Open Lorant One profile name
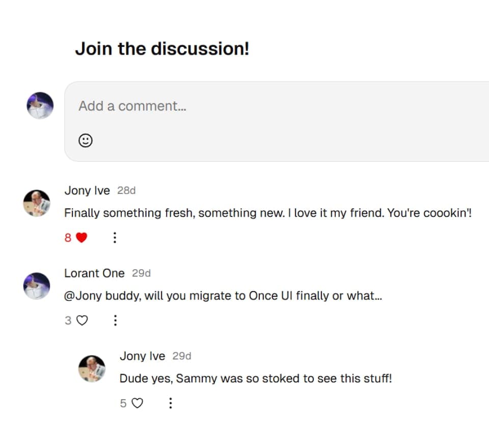Viewport: 489px width, 448px height. pyautogui.click(x=95, y=273)
